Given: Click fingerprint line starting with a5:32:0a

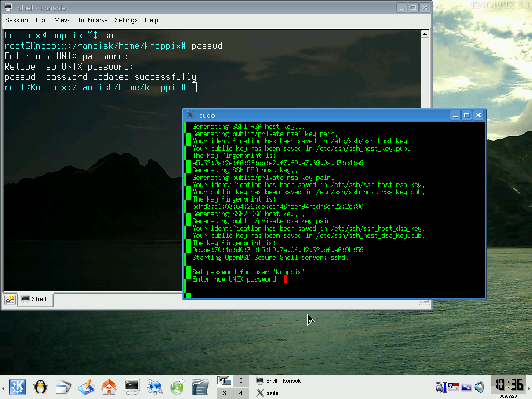Looking at the screenshot, I should (278, 163).
